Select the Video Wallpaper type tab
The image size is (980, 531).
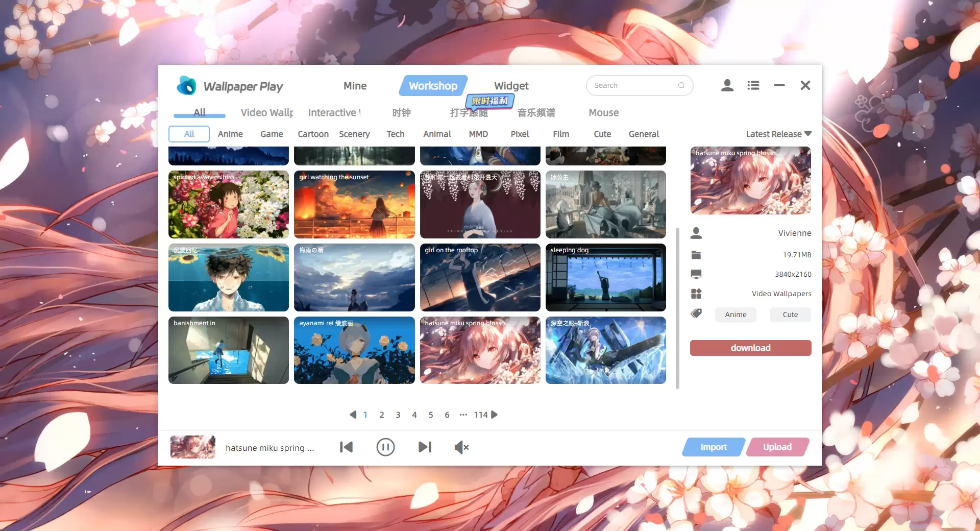point(267,112)
